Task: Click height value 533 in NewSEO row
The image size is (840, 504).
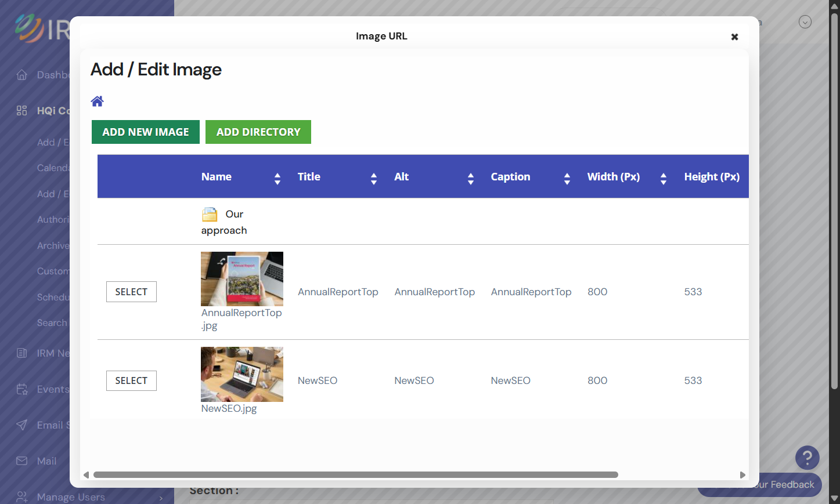Action: 693,380
